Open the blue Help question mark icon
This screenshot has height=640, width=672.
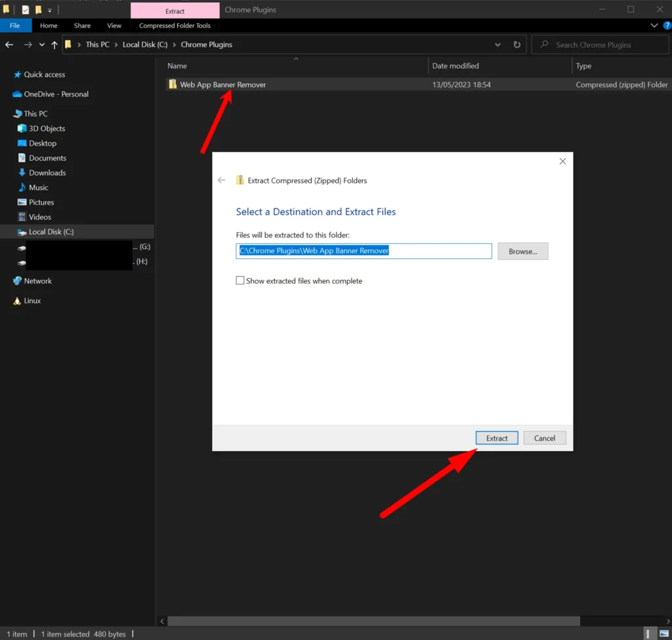tap(667, 26)
